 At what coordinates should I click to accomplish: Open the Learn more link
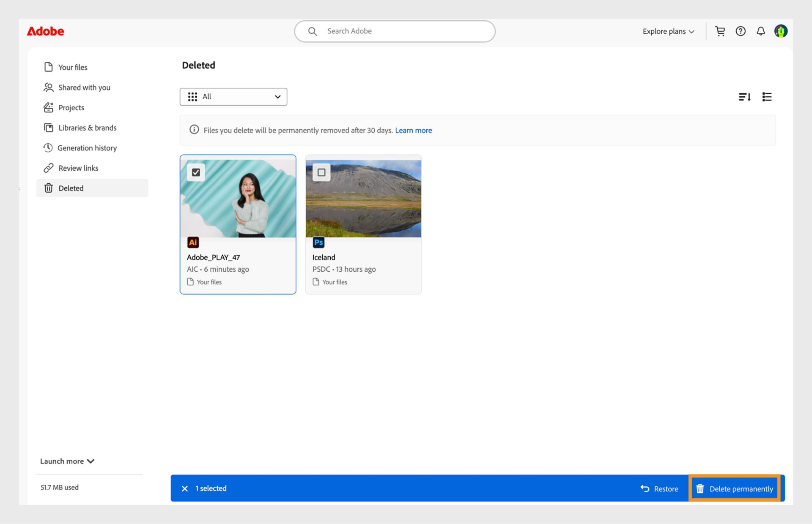pos(414,130)
